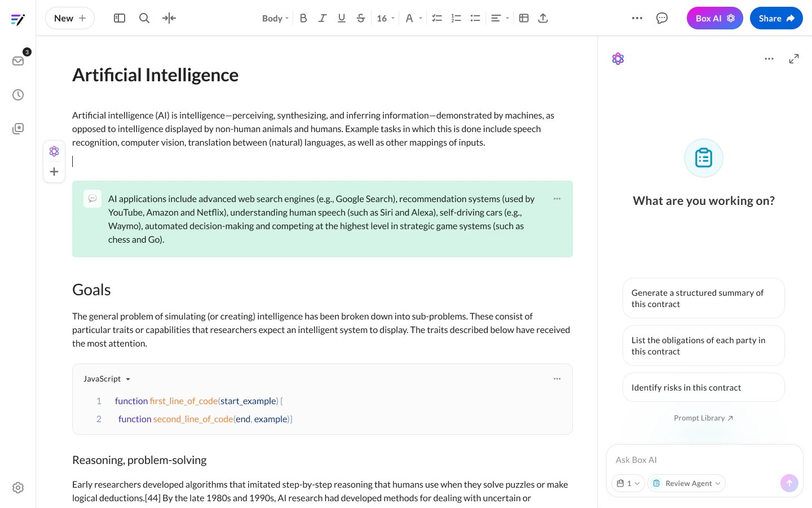Open the comments speech bubble icon
This screenshot has width=812, height=508.
tap(662, 18)
